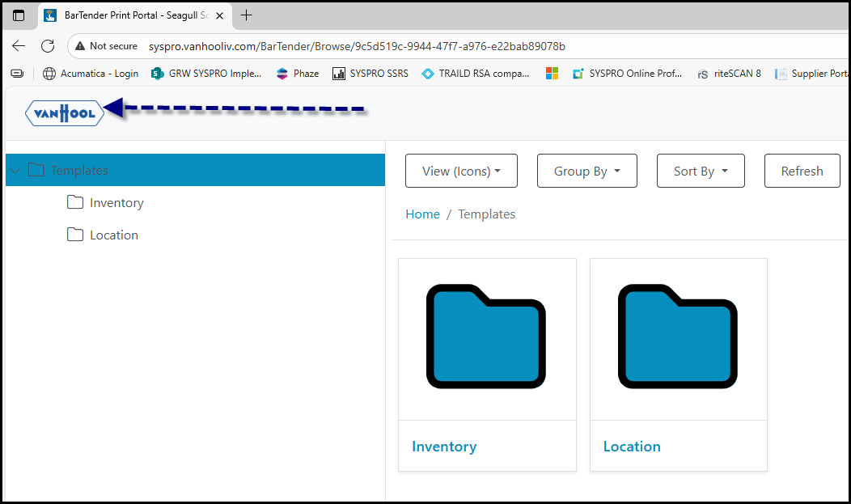
Task: Collapse the Templates tree node
Action: pos(16,171)
